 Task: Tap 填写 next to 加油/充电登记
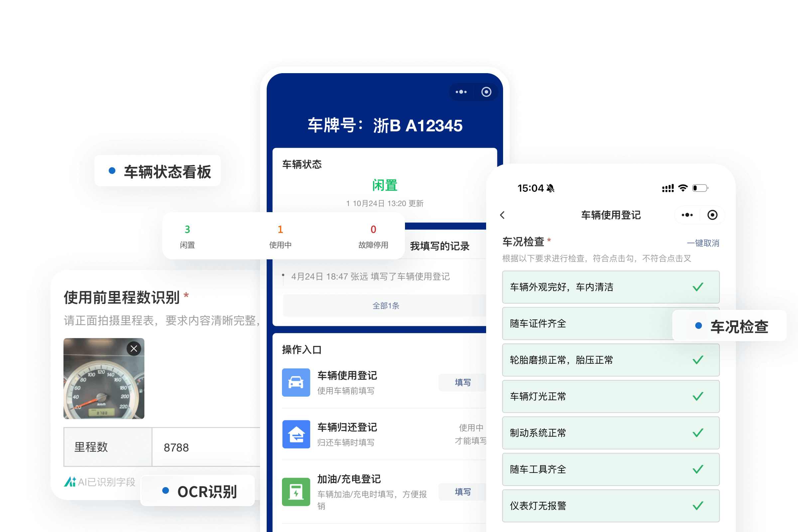point(463,492)
